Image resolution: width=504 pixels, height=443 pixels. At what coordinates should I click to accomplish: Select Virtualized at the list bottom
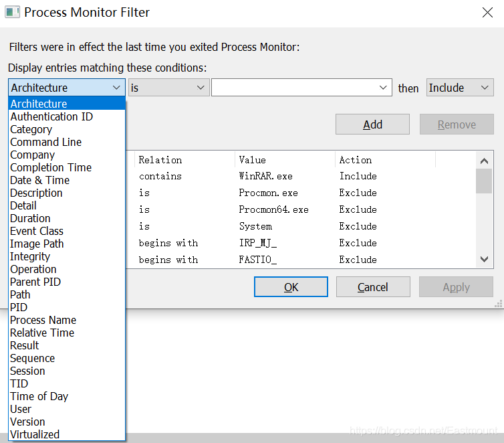tap(35, 434)
